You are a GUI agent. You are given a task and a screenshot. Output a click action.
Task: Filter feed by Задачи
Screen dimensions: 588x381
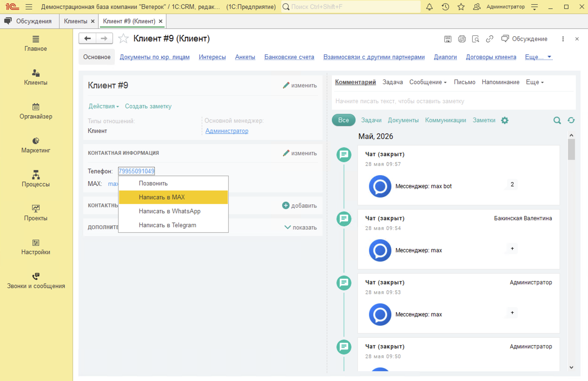pyautogui.click(x=371, y=120)
